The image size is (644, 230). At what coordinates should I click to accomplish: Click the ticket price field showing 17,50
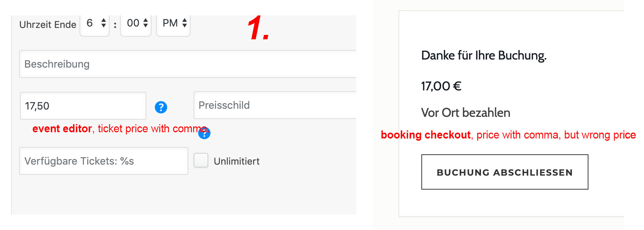pyautogui.click(x=83, y=106)
